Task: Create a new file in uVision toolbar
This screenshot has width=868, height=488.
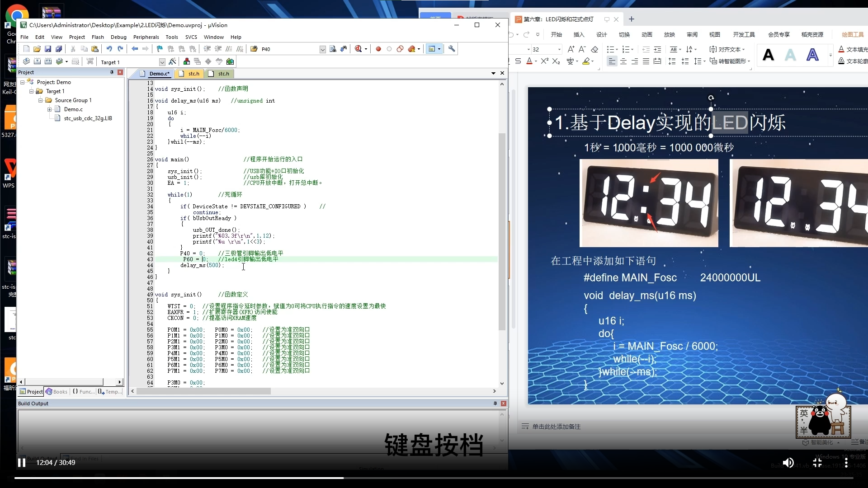Action: pyautogui.click(x=26, y=49)
